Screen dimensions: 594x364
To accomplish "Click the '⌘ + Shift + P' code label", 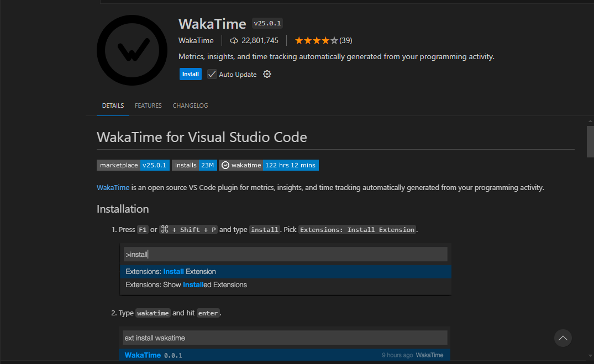I will tap(188, 230).
